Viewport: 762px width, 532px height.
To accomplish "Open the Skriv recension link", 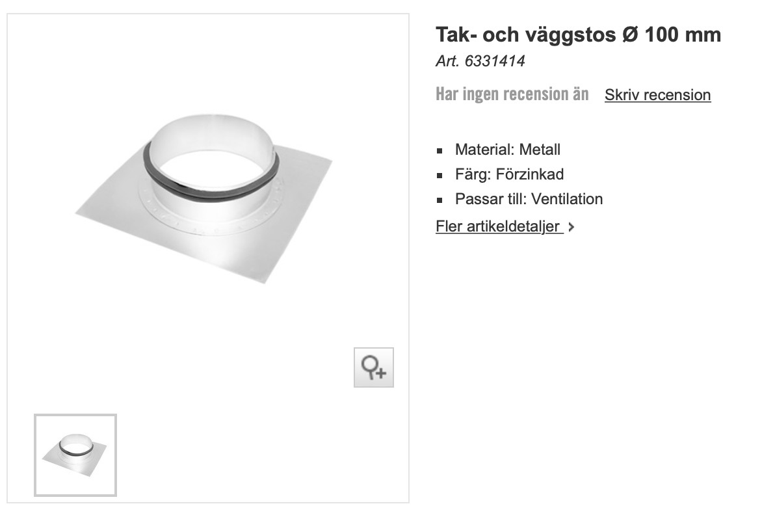I will [x=657, y=95].
